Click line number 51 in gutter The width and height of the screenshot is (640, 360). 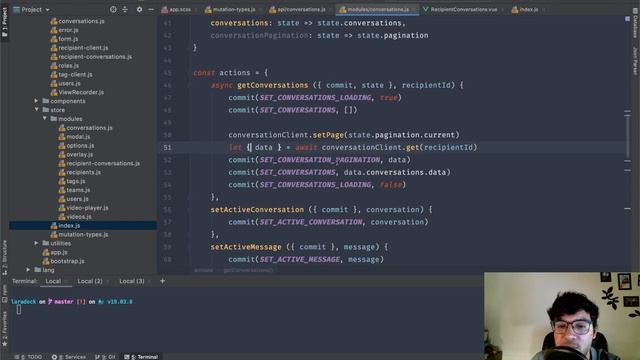167,147
